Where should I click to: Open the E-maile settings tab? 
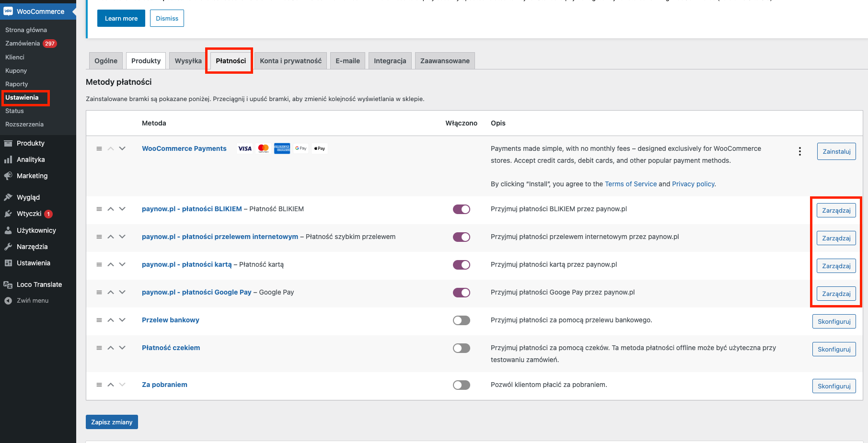coord(348,61)
